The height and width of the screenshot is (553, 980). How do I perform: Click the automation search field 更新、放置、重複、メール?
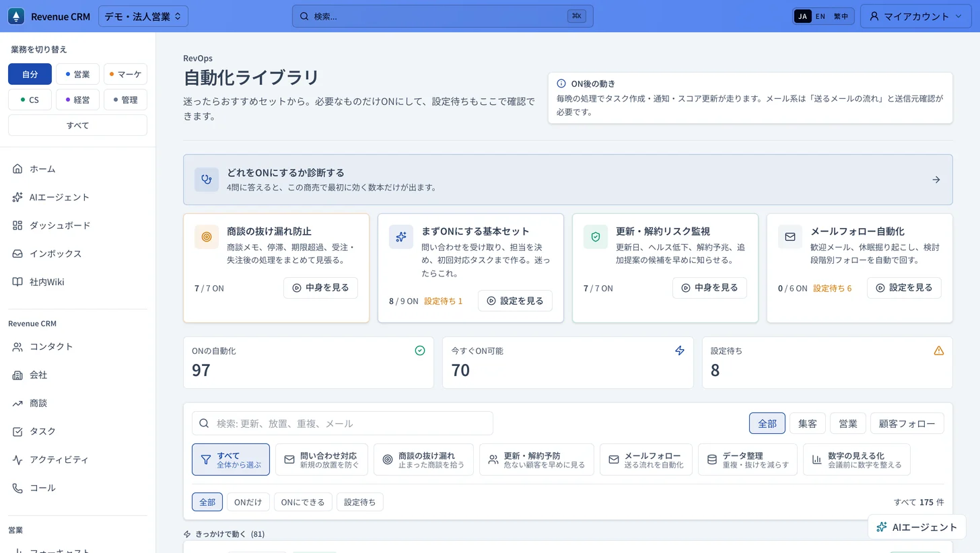[x=343, y=423]
